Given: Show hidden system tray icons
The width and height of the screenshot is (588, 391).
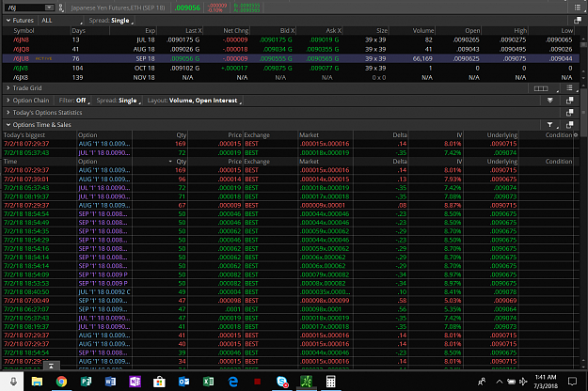Looking at the screenshot, I should [x=500, y=382].
